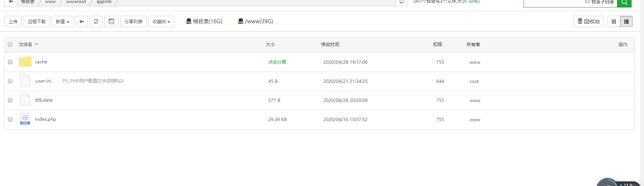Click the root owner cell

click(x=474, y=81)
